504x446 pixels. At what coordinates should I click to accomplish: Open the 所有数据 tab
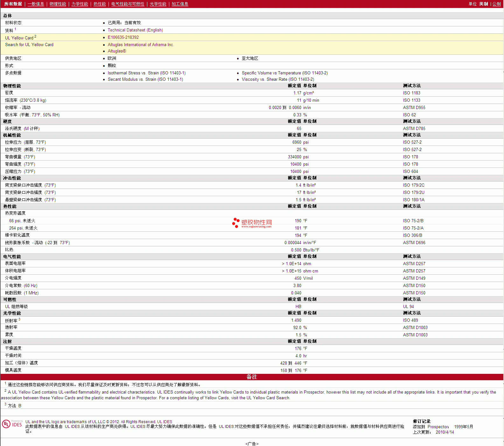pyautogui.click(x=13, y=4)
